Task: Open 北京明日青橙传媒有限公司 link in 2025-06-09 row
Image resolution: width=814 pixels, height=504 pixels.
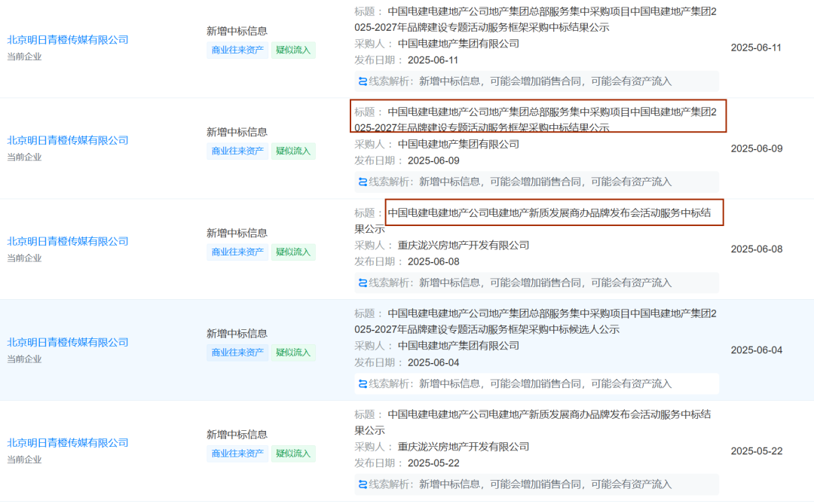Action: (68, 141)
